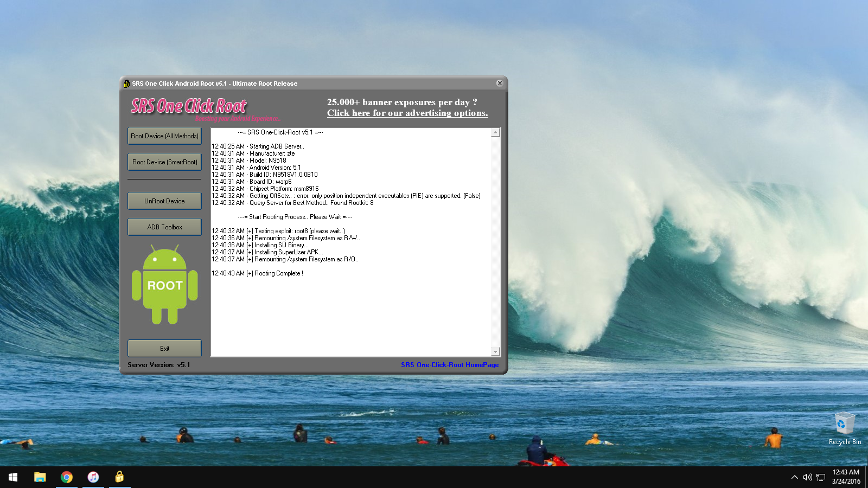Open the ADB Toolbox
This screenshot has height=488, width=868.
tap(164, 227)
